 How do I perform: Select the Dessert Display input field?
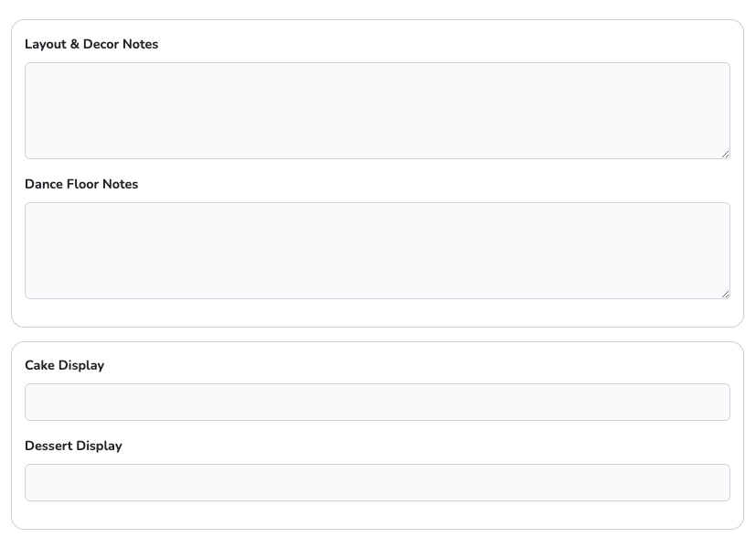(377, 483)
